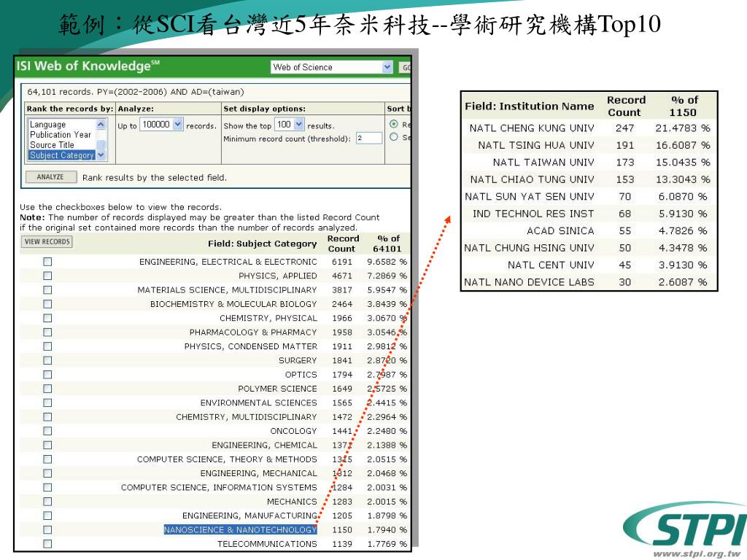Select the second (unchecked) sort-by radio button
Screen dimensions: 747x560
[x=394, y=137]
